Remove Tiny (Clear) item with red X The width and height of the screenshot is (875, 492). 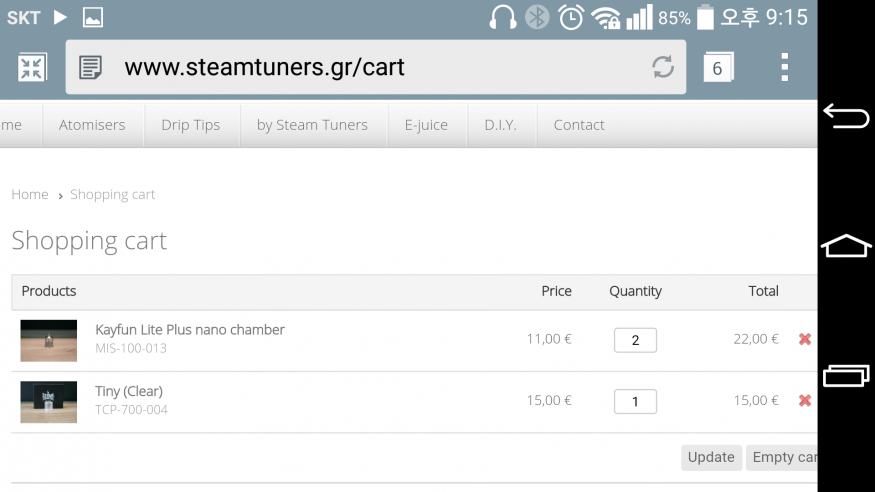click(805, 401)
